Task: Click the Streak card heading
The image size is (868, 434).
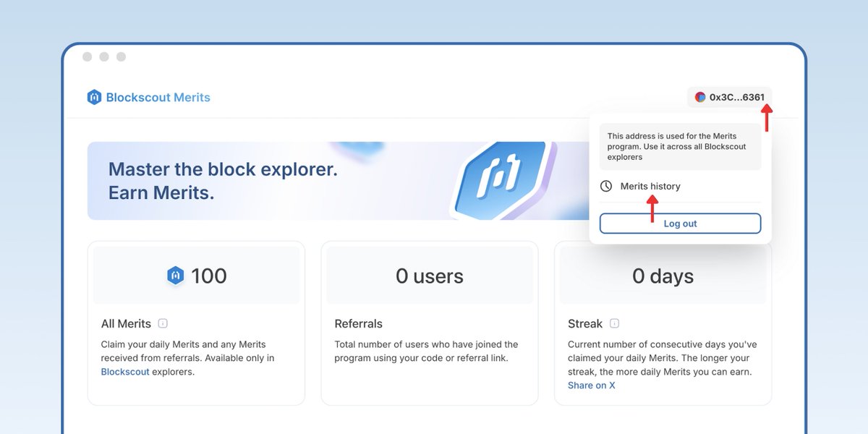Action: (586, 323)
